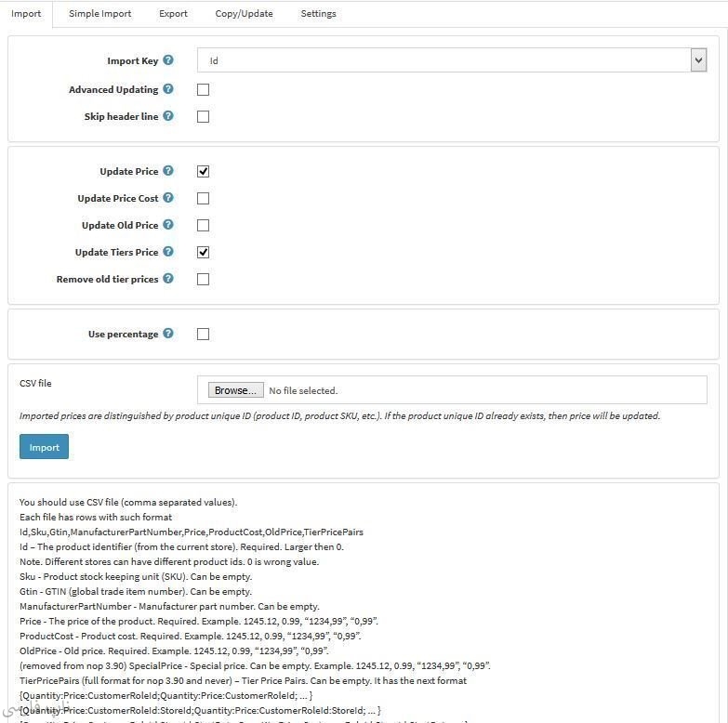Viewport: 728px width, 723px height.
Task: Click help icon next to Use percentage
Action: pyautogui.click(x=168, y=334)
